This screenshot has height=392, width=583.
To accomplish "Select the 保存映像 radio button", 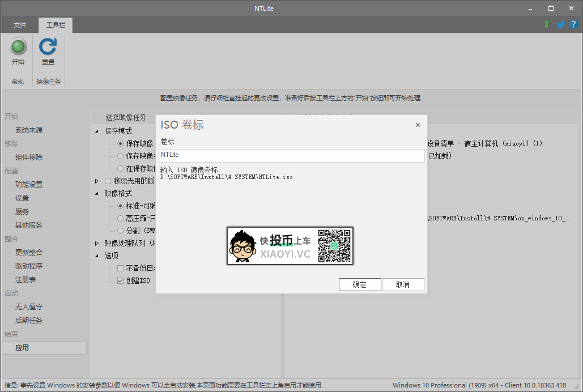I will (x=121, y=143).
